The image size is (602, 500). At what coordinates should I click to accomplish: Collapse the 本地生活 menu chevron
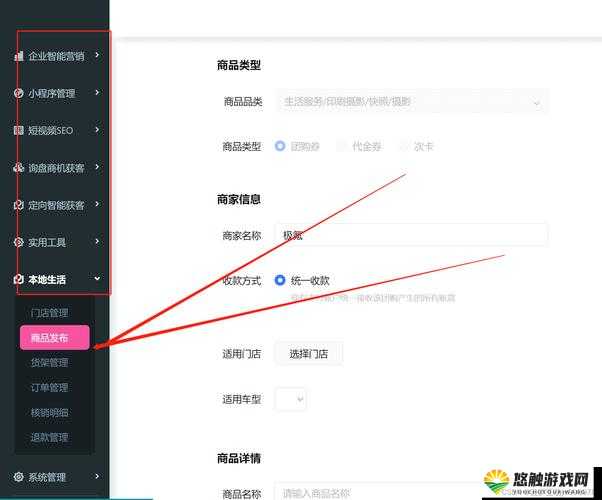point(97,278)
